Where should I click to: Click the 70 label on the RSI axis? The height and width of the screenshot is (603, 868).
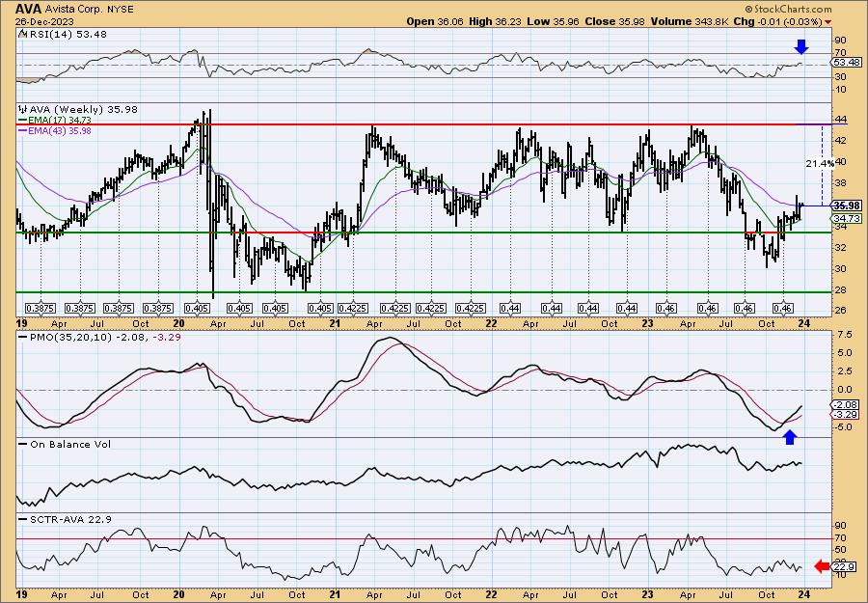pyautogui.click(x=840, y=53)
